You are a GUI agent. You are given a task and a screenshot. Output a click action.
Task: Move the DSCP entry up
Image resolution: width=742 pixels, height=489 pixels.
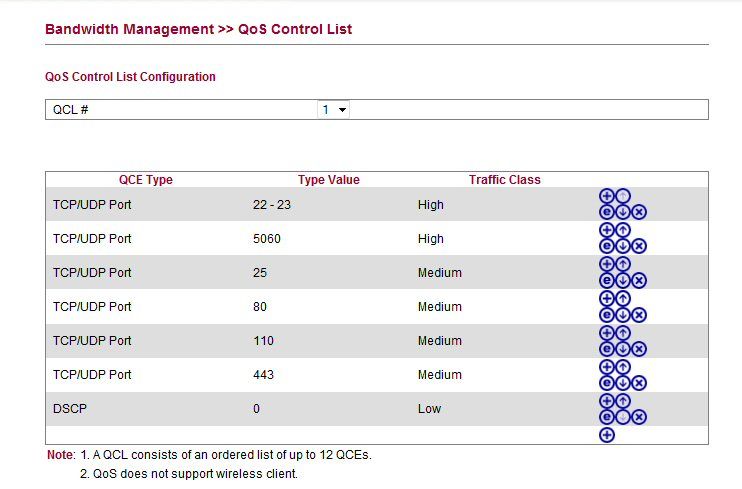[623, 401]
